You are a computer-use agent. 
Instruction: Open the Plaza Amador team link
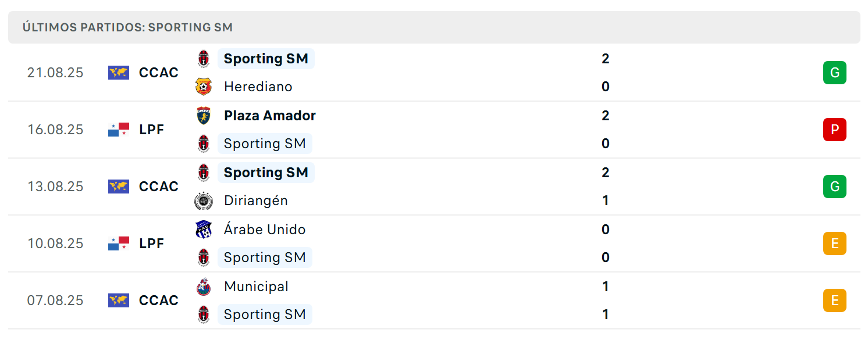(x=270, y=116)
